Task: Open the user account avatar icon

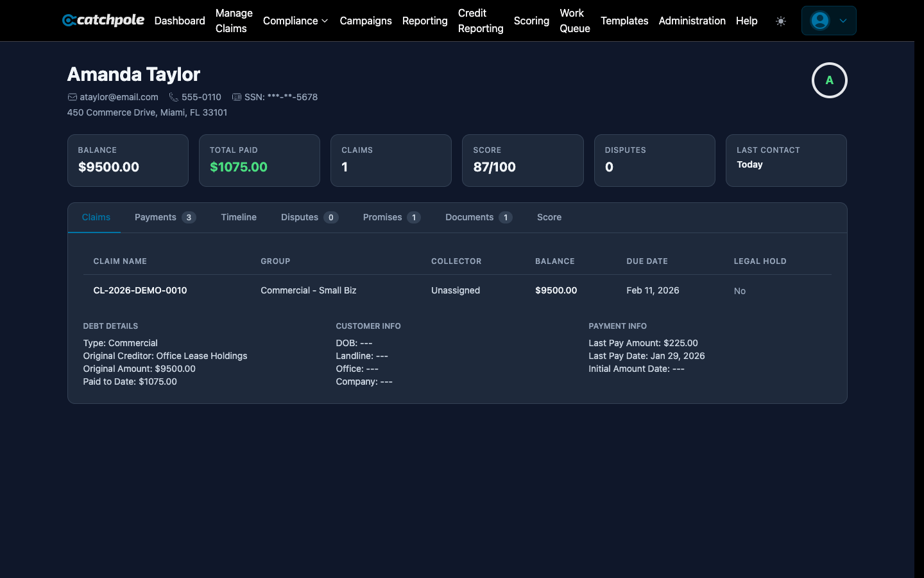Action: pyautogui.click(x=819, y=21)
